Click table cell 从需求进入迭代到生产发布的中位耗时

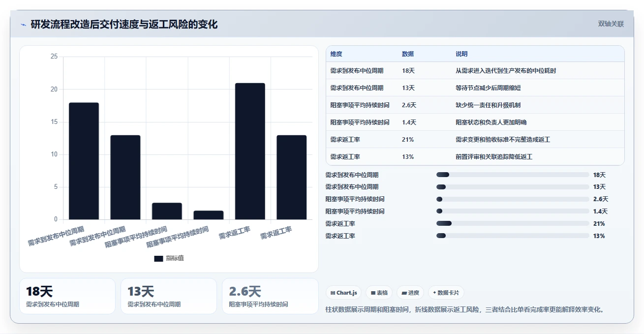506,71
